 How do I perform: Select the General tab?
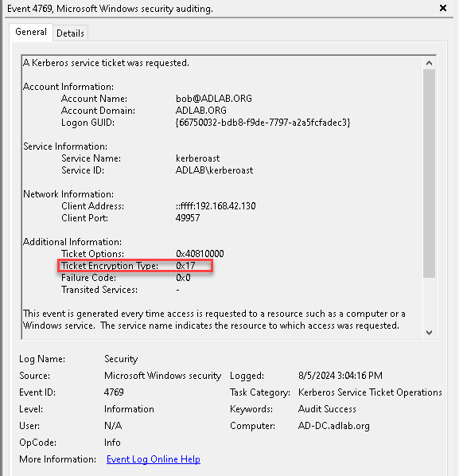pos(31,32)
